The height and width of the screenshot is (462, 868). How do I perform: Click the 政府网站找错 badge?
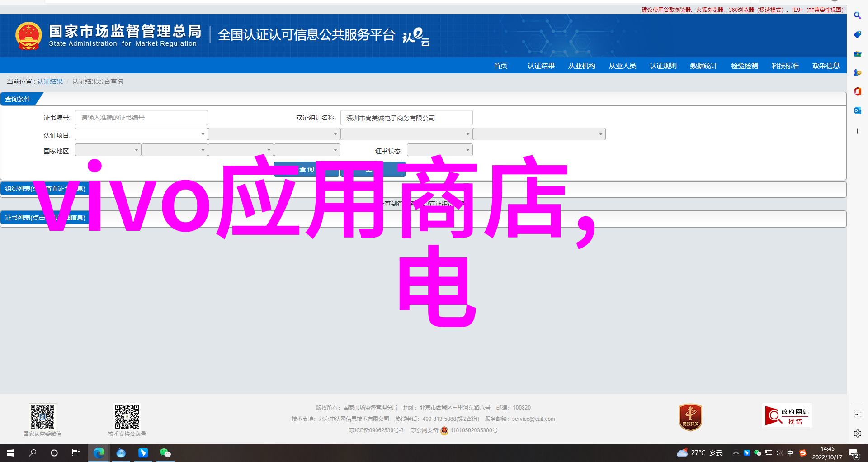click(787, 415)
